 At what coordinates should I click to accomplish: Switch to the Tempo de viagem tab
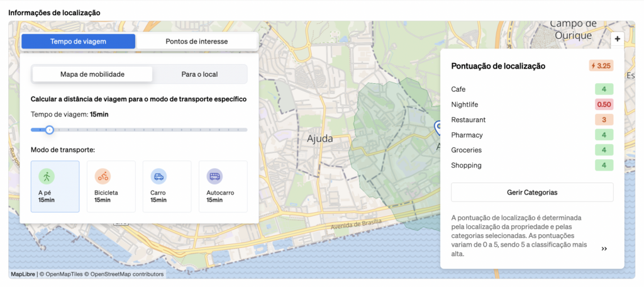pos(79,42)
